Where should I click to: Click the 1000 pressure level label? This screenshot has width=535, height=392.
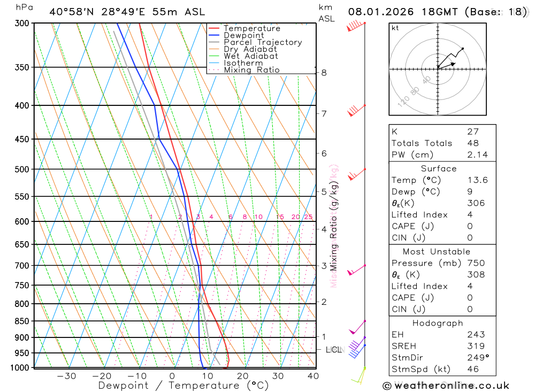tap(20, 368)
